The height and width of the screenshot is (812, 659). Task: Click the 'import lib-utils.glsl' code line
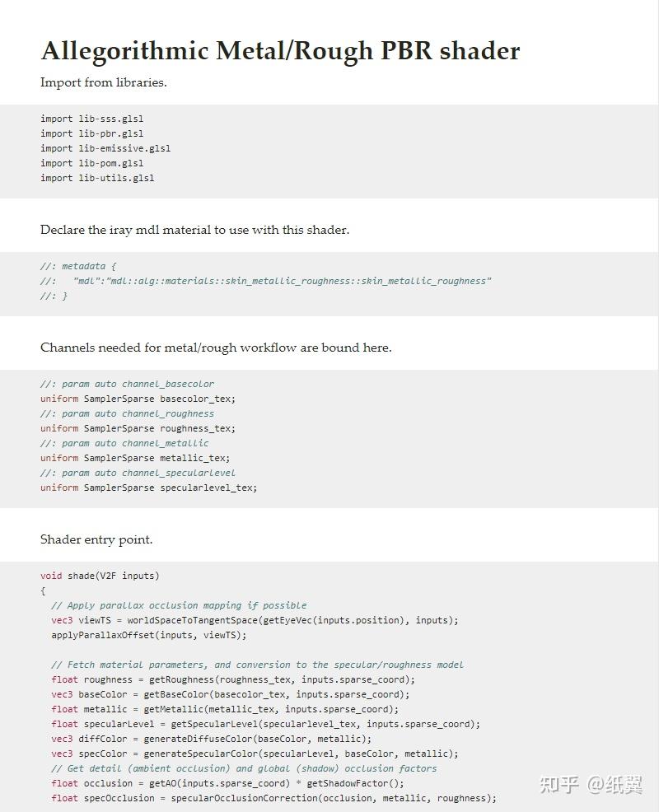coord(97,178)
